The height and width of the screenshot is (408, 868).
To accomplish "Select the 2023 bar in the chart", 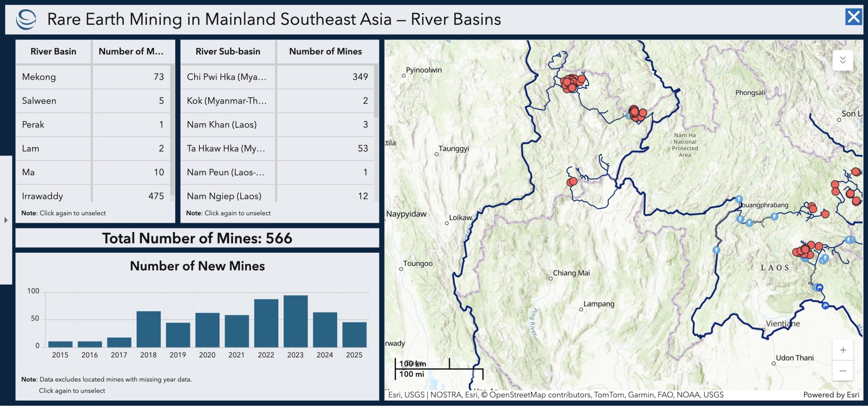I will click(x=295, y=321).
